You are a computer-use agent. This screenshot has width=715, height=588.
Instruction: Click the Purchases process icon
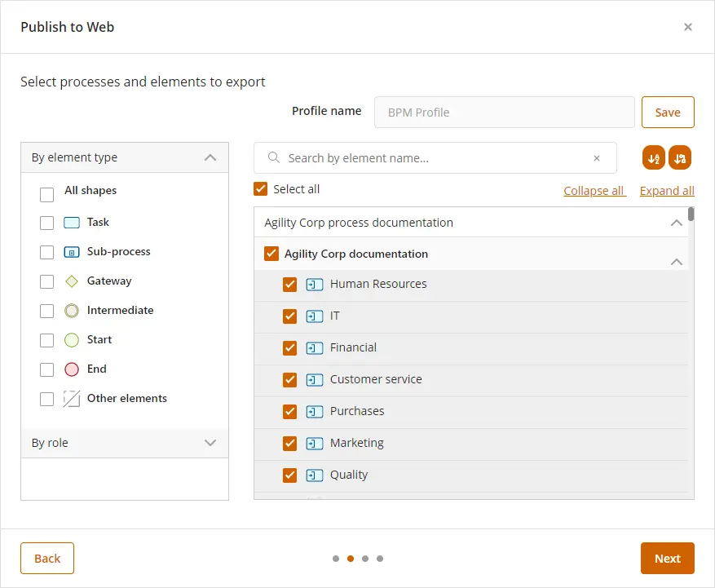pos(315,412)
